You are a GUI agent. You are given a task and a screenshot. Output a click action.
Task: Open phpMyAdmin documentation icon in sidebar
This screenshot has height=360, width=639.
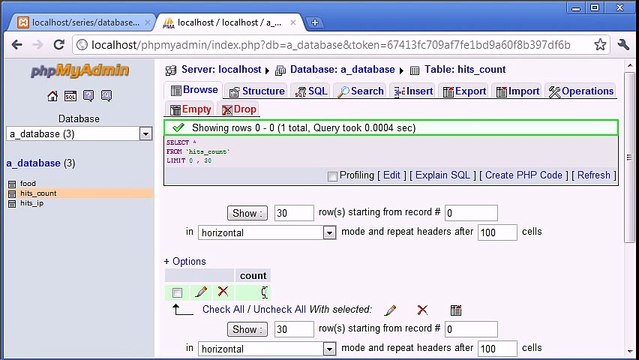[88, 96]
